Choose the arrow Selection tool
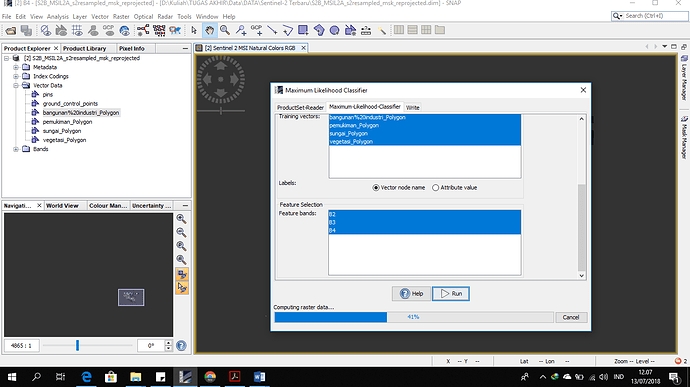This screenshot has height=387, width=690. point(194,30)
